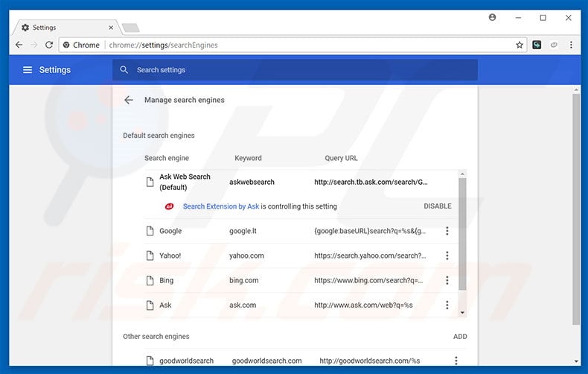Click the 'Default search engines' heading
This screenshot has width=588, height=374.
coord(159,136)
